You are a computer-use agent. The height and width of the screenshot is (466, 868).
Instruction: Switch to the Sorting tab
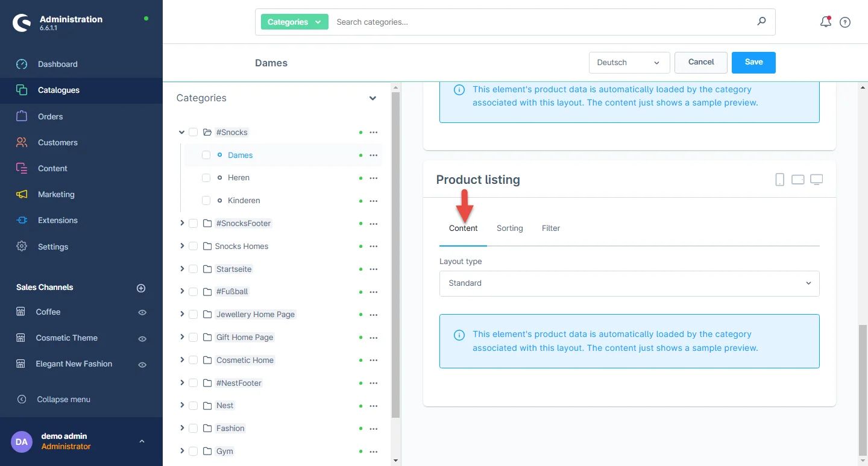click(x=509, y=228)
